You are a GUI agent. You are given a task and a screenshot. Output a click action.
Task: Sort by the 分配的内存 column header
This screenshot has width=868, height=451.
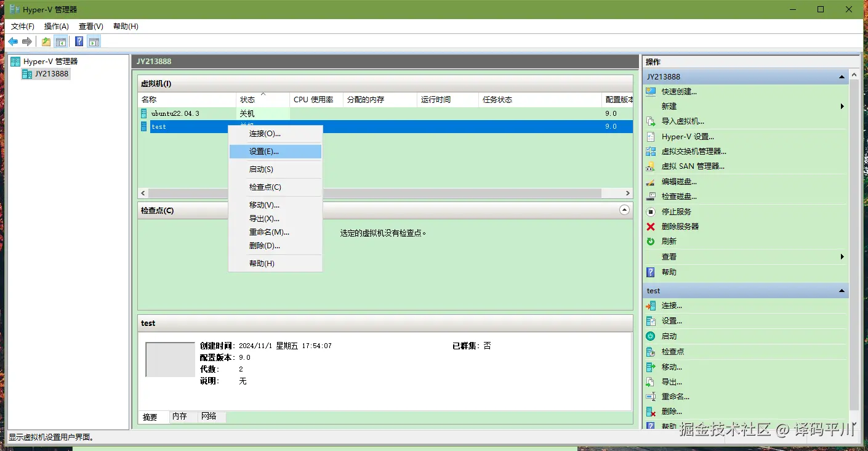pyautogui.click(x=380, y=100)
